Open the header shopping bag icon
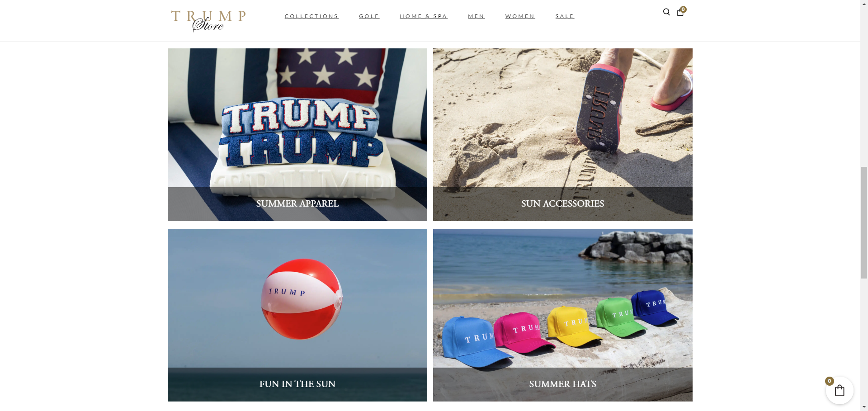The height and width of the screenshot is (411, 868). pos(680,12)
